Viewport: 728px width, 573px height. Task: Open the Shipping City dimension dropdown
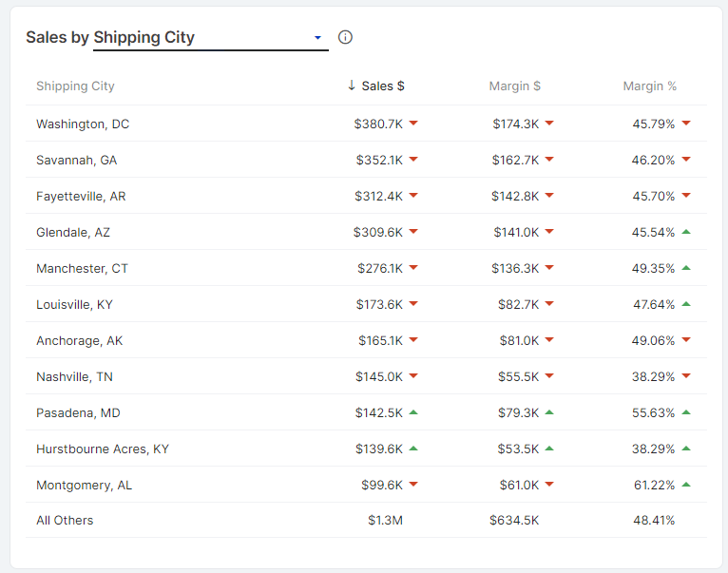[x=209, y=38]
